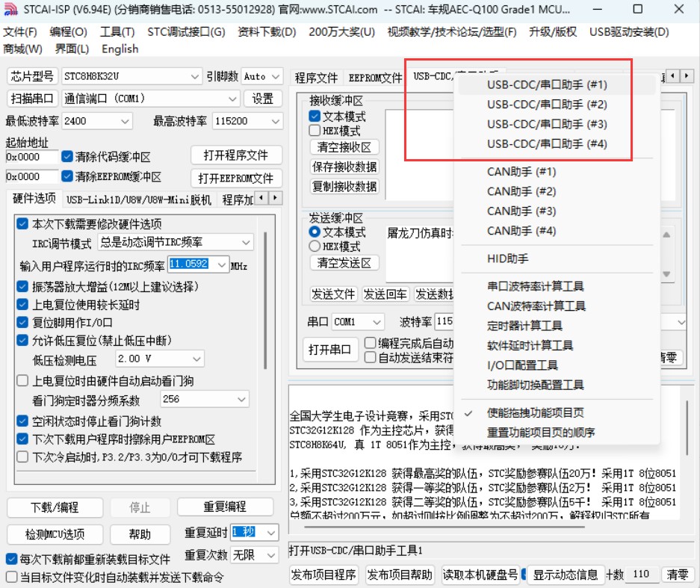Select USB-CDC/串口助手 (#3) menu entry

coord(557,124)
